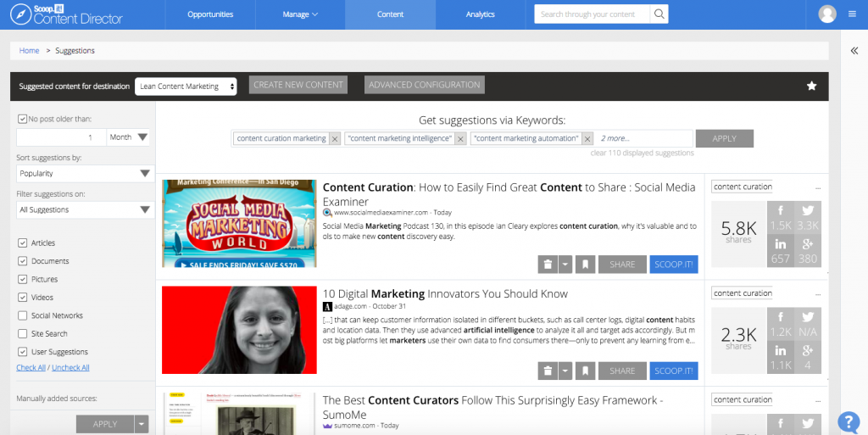Expand trash options arrow on Digital Marketing Innovators article
The width and height of the screenshot is (868, 435).
pyautogui.click(x=565, y=371)
